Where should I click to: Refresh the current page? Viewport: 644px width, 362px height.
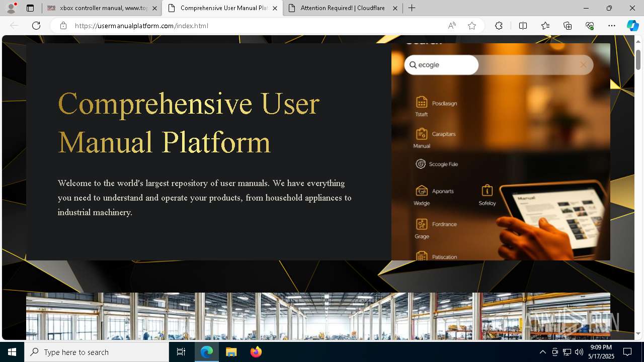click(36, 26)
